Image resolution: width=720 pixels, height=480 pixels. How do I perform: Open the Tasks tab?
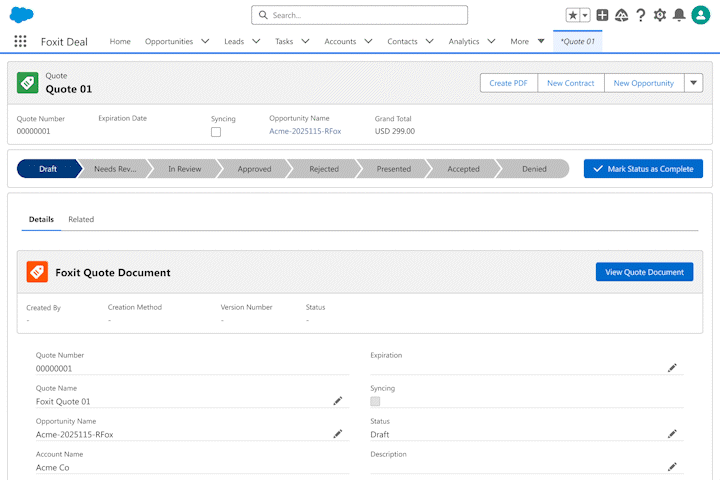click(284, 41)
